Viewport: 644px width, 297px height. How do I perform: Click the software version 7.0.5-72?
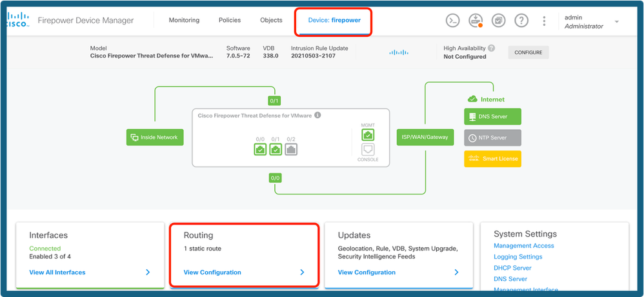coord(238,56)
